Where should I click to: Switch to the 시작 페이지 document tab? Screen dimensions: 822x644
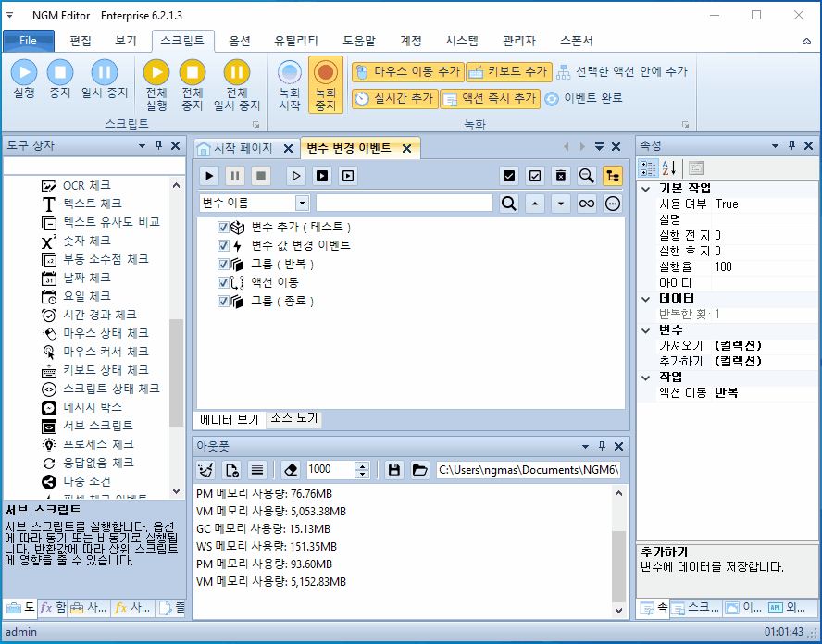click(x=243, y=148)
